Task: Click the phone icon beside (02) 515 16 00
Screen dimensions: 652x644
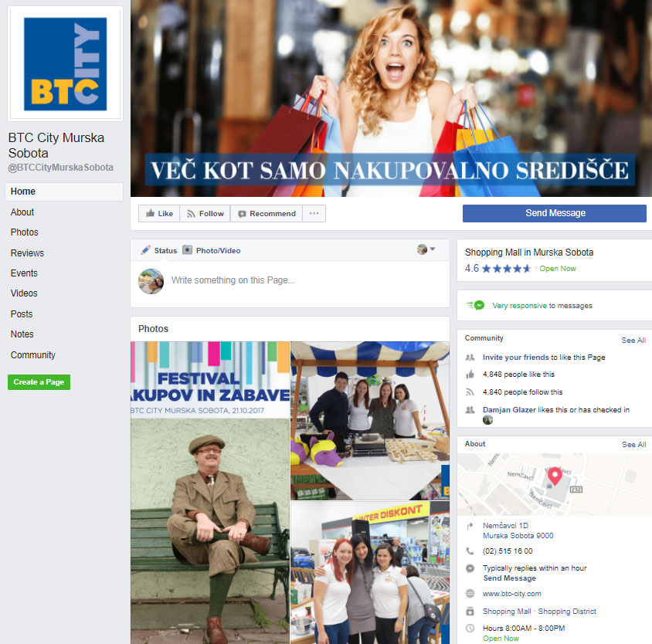Action: pos(470,551)
